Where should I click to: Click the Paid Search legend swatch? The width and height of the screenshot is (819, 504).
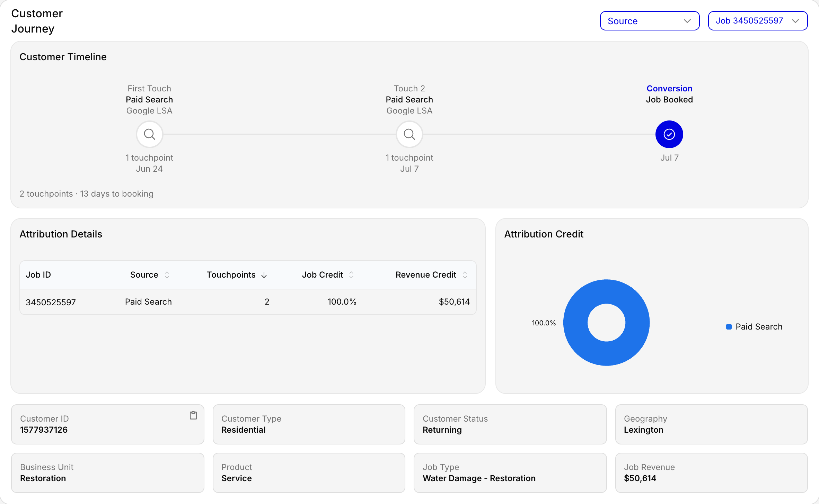[729, 327]
